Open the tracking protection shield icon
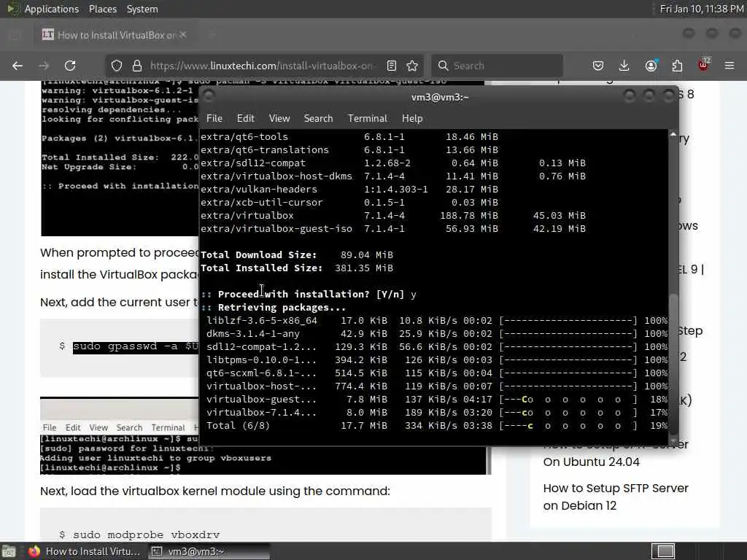 point(117,66)
